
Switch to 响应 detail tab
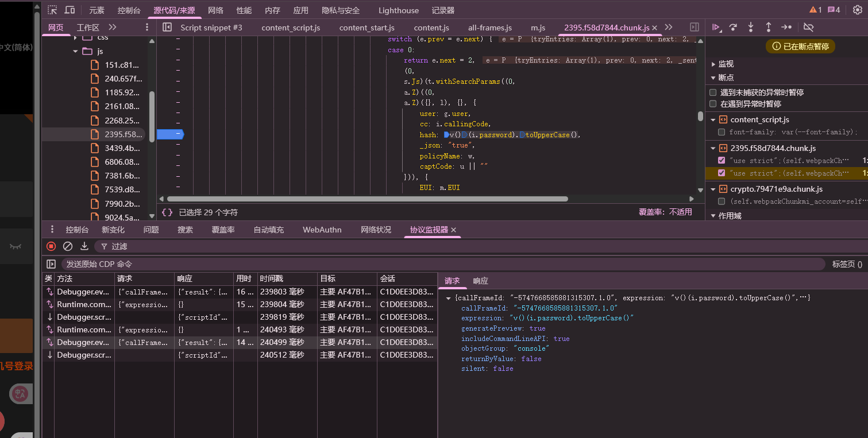click(x=480, y=281)
